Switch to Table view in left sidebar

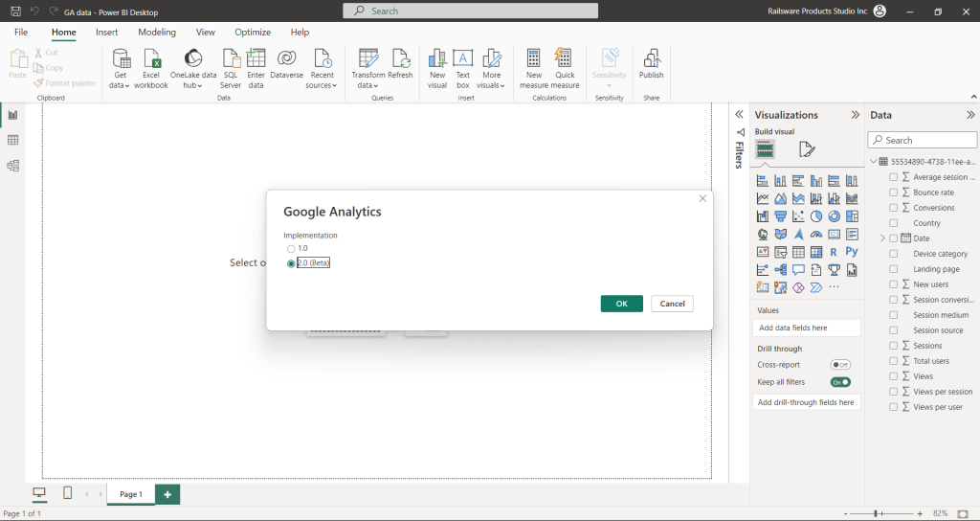point(12,140)
